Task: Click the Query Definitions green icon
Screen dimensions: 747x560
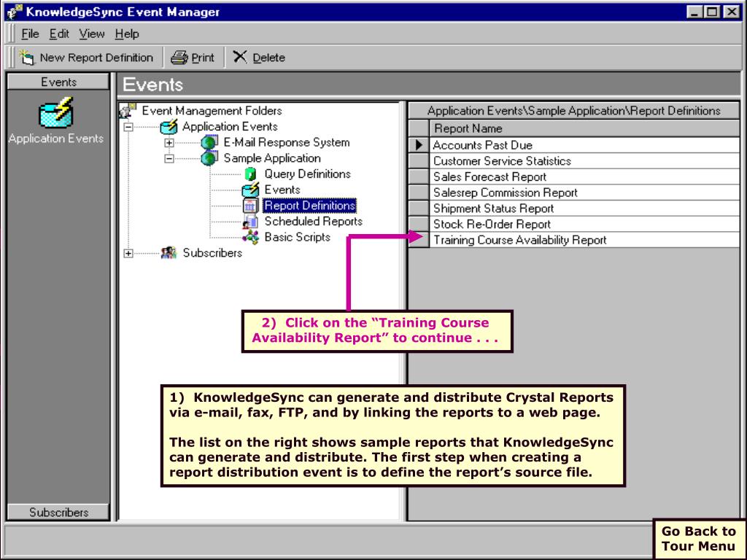Action: click(250, 174)
